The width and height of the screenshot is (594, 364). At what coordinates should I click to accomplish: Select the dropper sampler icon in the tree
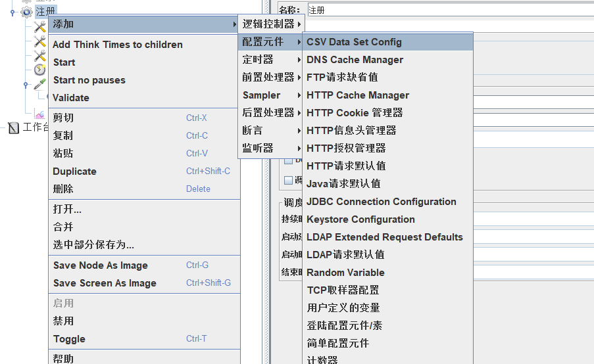click(40, 84)
